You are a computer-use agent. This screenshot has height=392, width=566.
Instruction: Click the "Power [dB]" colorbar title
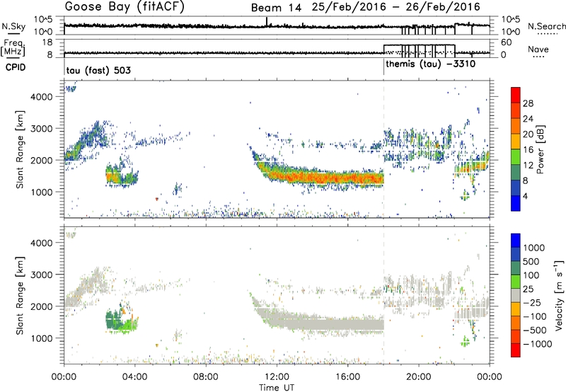[x=541, y=149]
